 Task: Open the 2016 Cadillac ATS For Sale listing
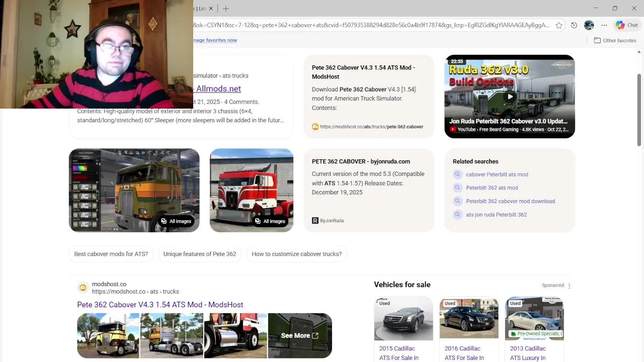point(464,353)
